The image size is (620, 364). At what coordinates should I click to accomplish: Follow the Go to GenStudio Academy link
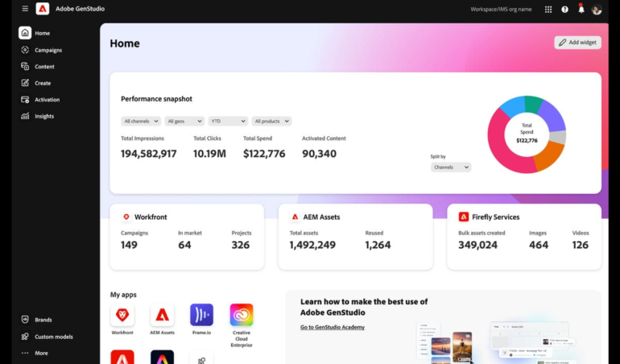332,327
